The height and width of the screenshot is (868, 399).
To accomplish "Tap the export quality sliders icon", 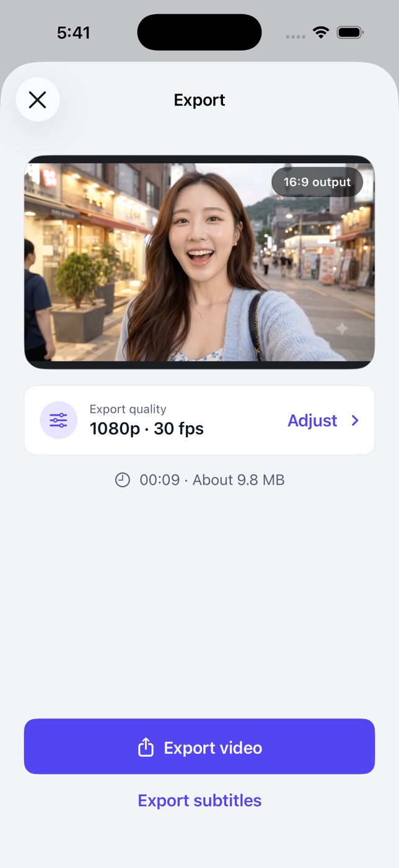I will 59,420.
